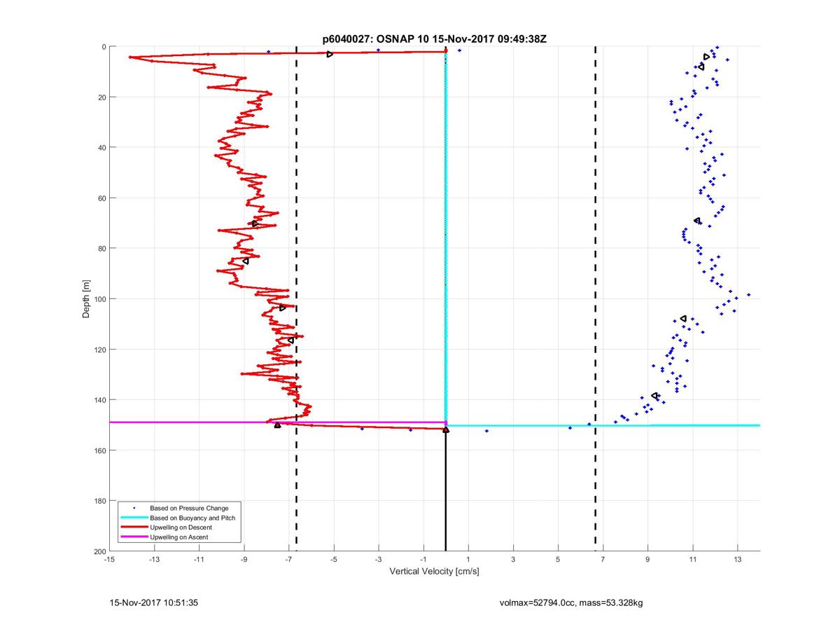Click x-axis tick label "-13"
Image resolution: width=840 pixels, height=620 pixels.
(154, 560)
